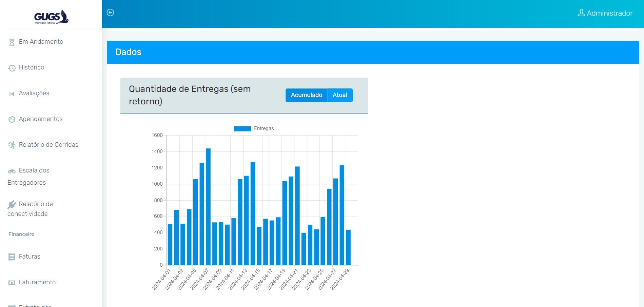
Task: Toggle the Entregas legend color box
Action: tap(242, 129)
